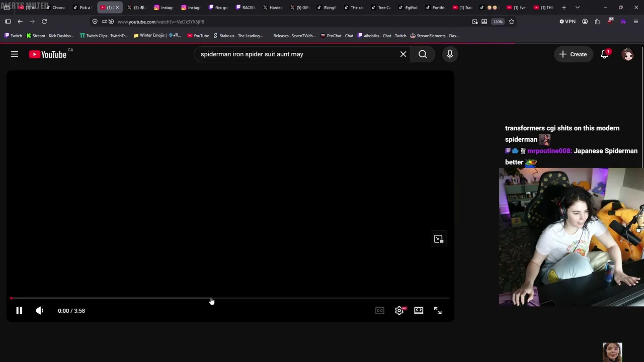Switch to the 'Hardes' X tab
Screen dimensions: 644x362
tap(272, 8)
